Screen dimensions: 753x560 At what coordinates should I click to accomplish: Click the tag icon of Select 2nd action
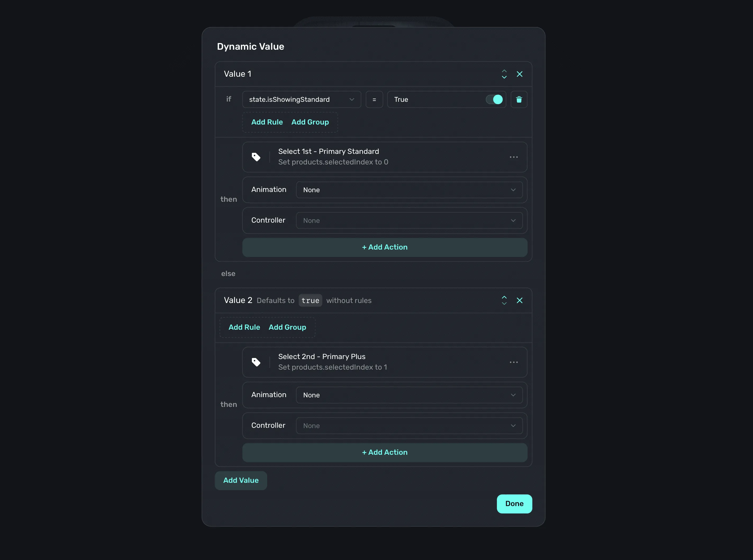[x=256, y=362]
